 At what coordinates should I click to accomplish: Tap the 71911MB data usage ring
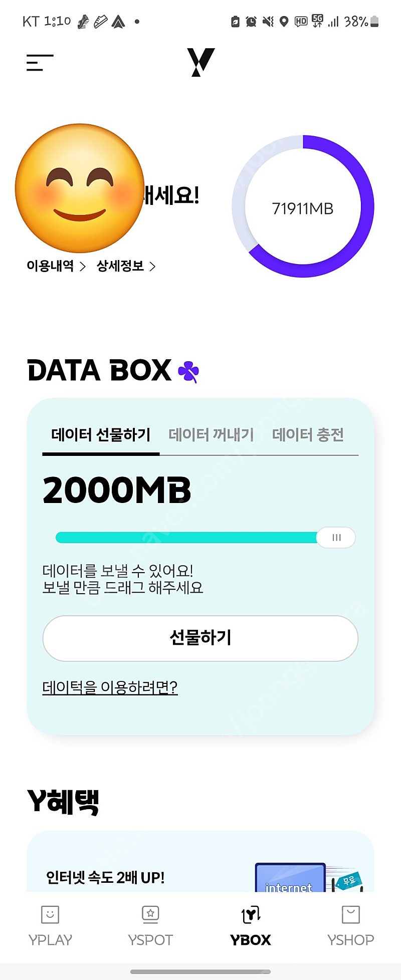pos(303,206)
